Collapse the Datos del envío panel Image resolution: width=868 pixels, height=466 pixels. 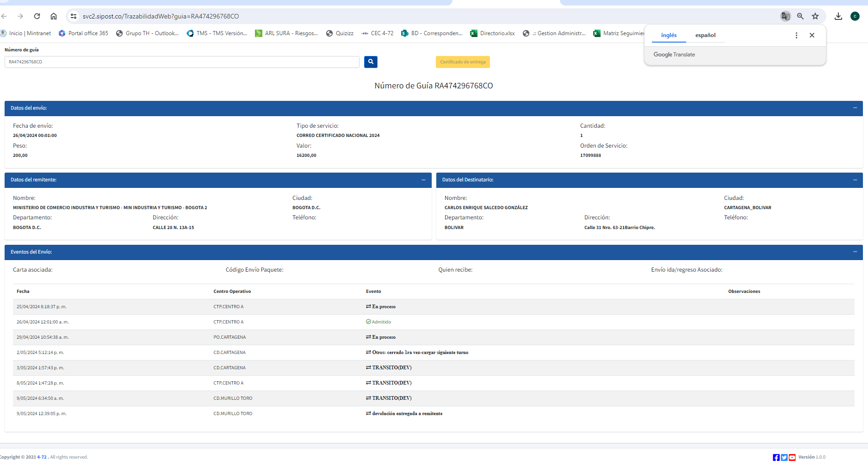tap(855, 108)
